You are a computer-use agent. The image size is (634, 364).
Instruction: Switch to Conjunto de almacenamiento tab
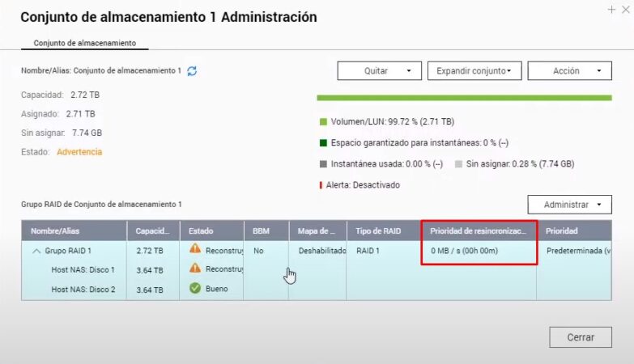pyautogui.click(x=84, y=43)
